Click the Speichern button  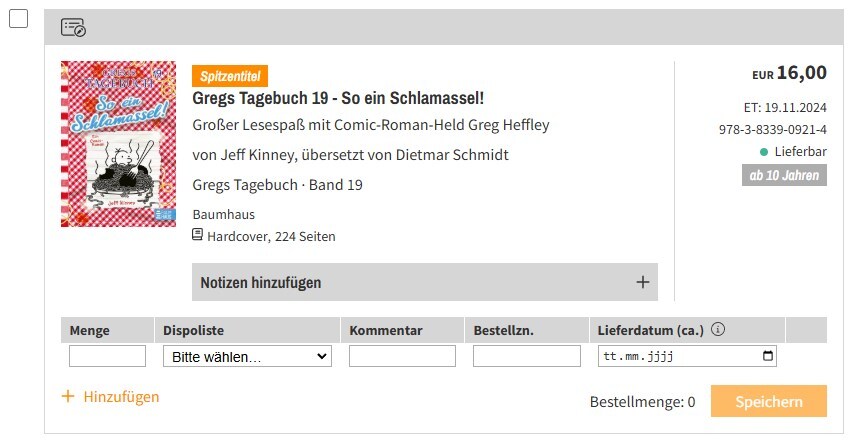click(x=769, y=401)
